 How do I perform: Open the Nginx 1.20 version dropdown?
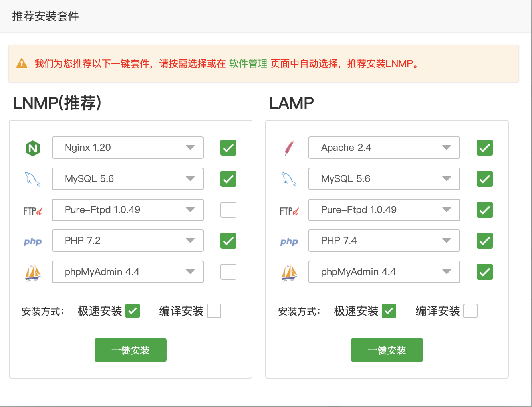pos(128,148)
